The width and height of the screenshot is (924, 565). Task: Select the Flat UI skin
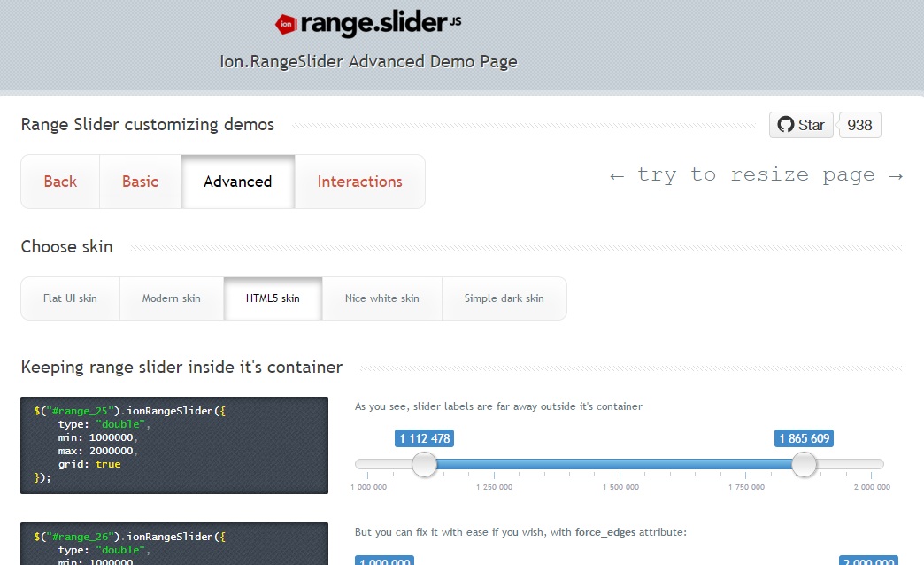click(x=69, y=298)
